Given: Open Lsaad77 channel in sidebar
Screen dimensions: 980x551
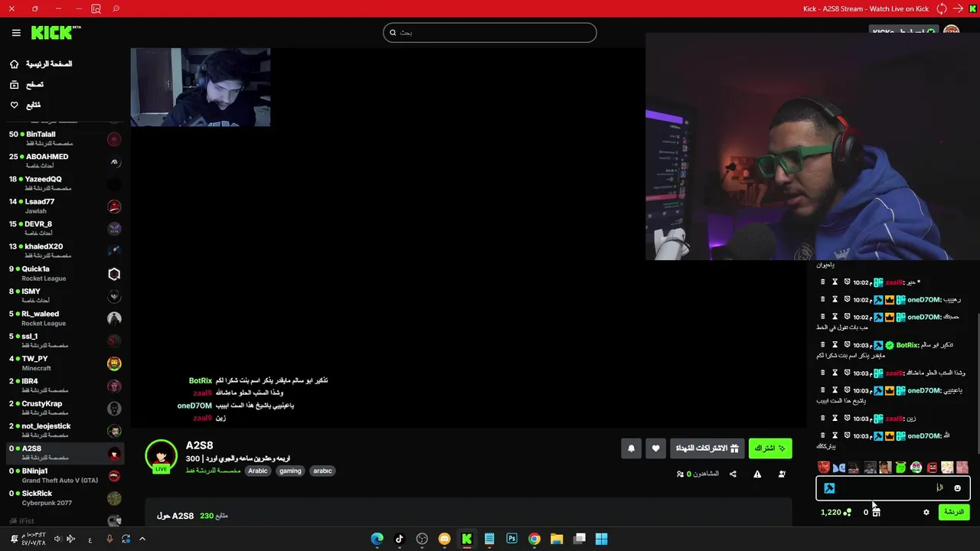Looking at the screenshot, I should (x=64, y=206).
